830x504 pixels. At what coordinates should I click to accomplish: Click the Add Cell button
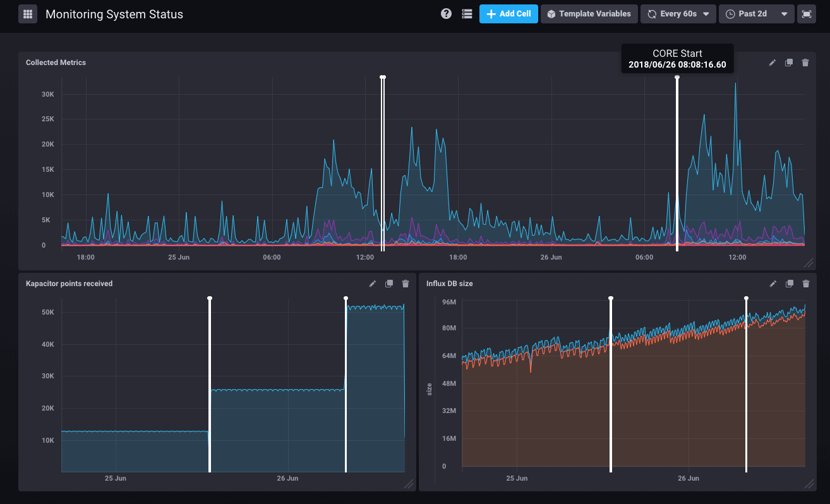coord(508,14)
